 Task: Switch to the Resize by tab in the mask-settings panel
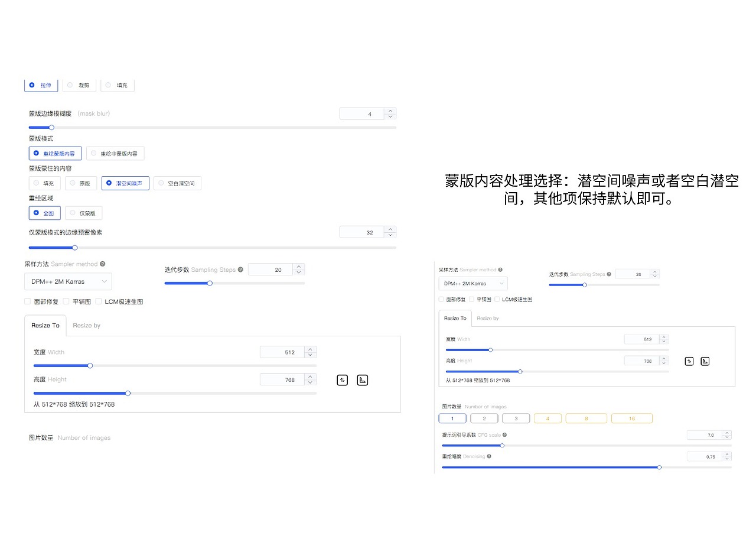tap(86, 326)
